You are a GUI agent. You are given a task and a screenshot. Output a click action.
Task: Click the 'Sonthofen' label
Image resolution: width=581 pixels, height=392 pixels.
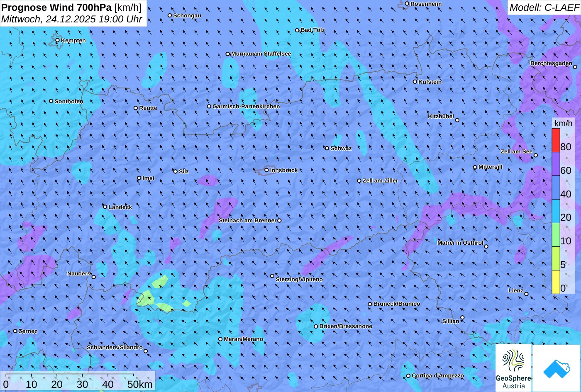[69, 101]
